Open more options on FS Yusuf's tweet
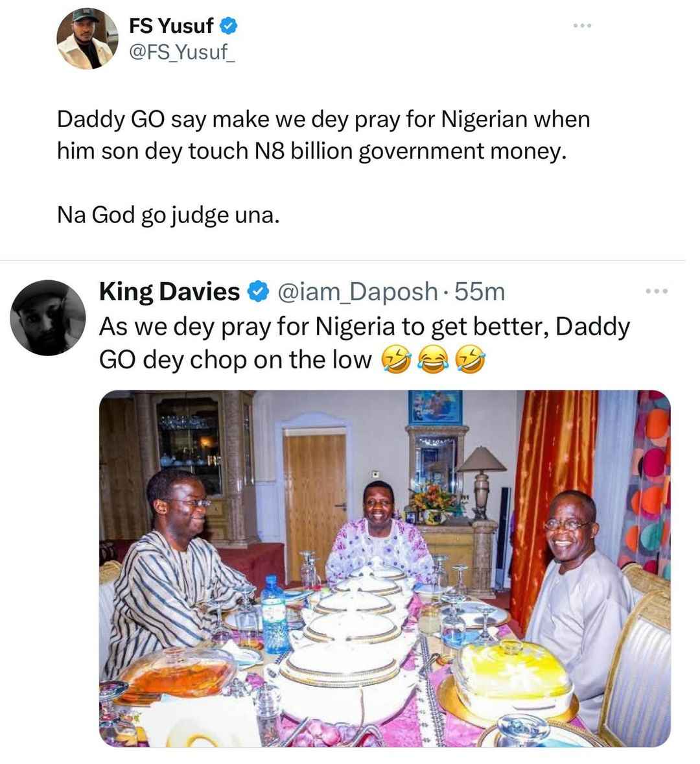 pyautogui.click(x=581, y=25)
